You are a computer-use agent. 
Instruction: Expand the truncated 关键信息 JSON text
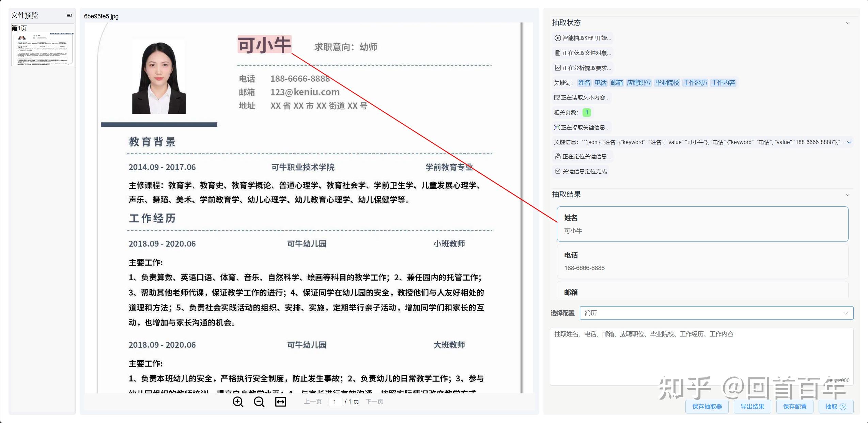coord(849,142)
